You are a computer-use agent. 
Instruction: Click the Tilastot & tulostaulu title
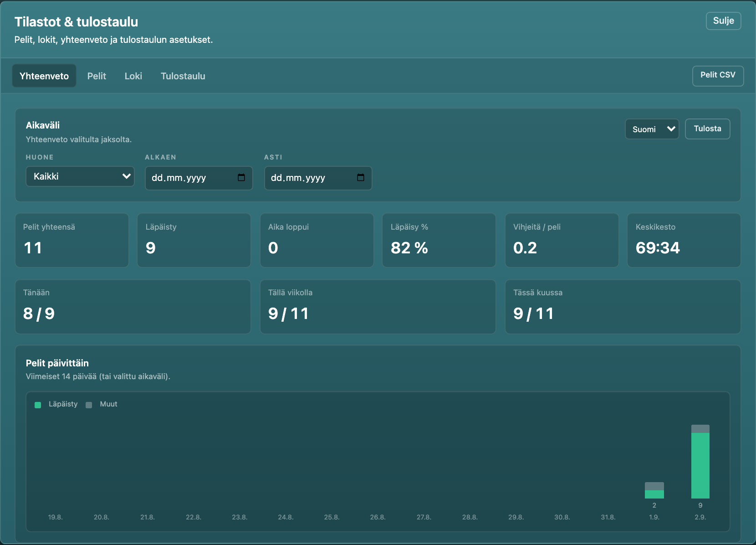click(76, 22)
